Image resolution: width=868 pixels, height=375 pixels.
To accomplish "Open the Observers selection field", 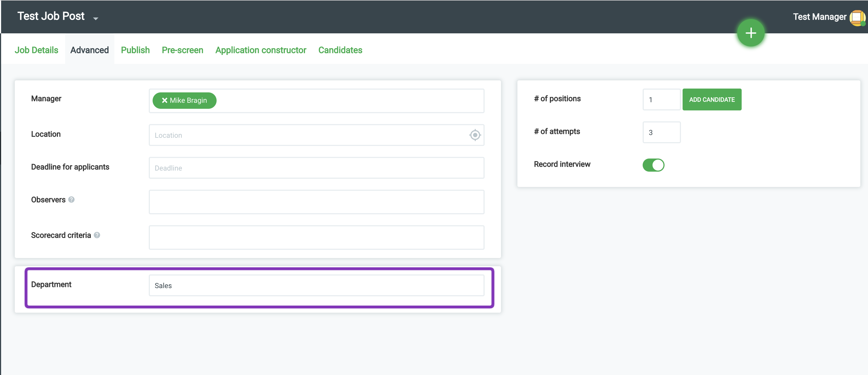I will click(x=316, y=202).
